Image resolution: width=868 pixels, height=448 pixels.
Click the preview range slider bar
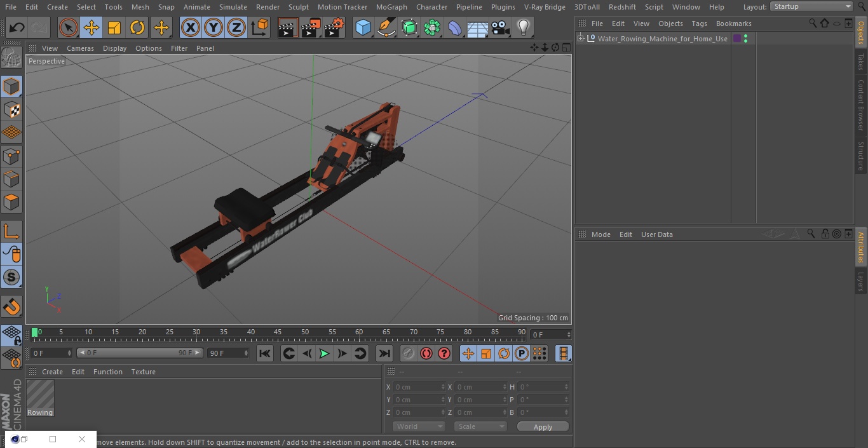[x=140, y=353]
